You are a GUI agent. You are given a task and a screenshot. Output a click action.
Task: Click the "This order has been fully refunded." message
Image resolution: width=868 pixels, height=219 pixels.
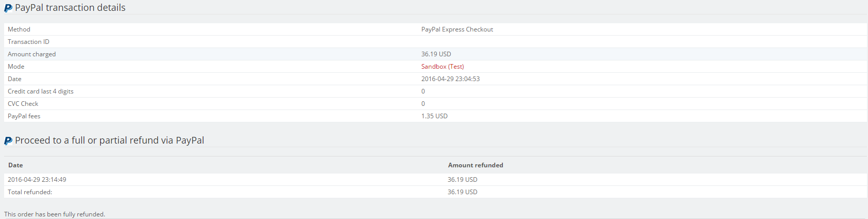tap(55, 214)
